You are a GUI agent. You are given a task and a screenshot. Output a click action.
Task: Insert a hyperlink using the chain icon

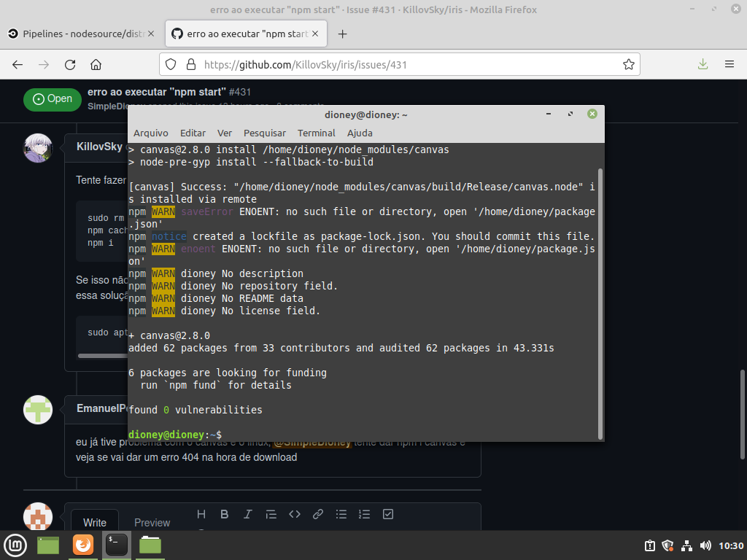pyautogui.click(x=317, y=514)
